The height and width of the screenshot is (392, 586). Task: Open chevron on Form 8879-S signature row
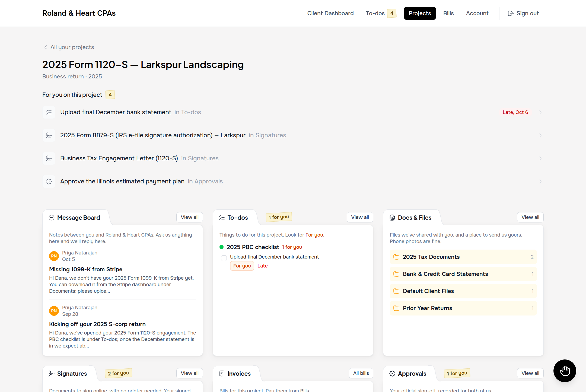click(x=540, y=135)
